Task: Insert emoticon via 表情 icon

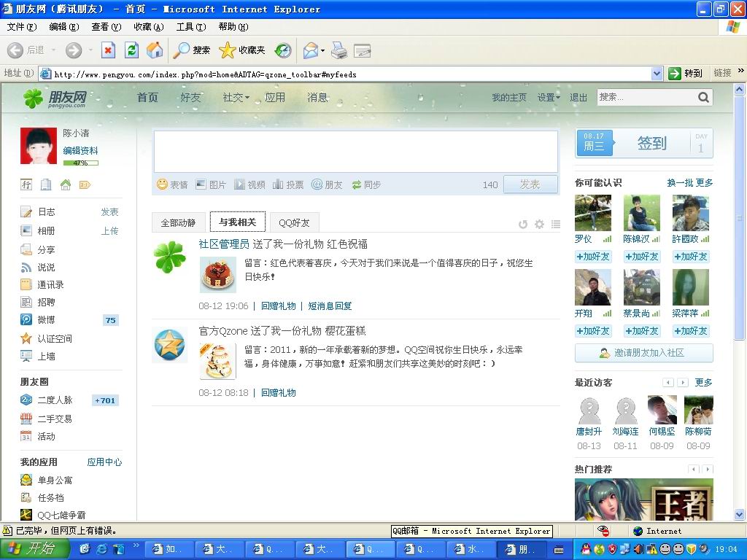Action: pyautogui.click(x=172, y=184)
